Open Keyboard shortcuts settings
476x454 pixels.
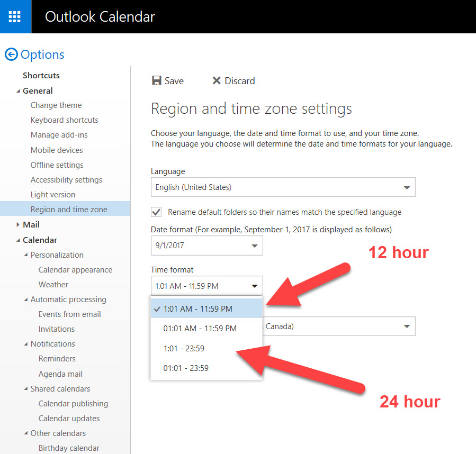(x=65, y=120)
